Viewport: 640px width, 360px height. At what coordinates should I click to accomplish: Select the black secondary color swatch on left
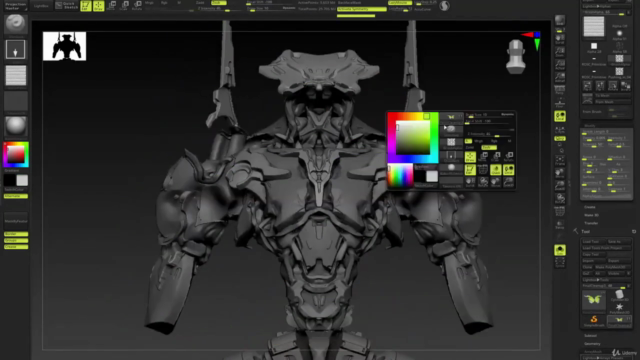(x=10, y=180)
